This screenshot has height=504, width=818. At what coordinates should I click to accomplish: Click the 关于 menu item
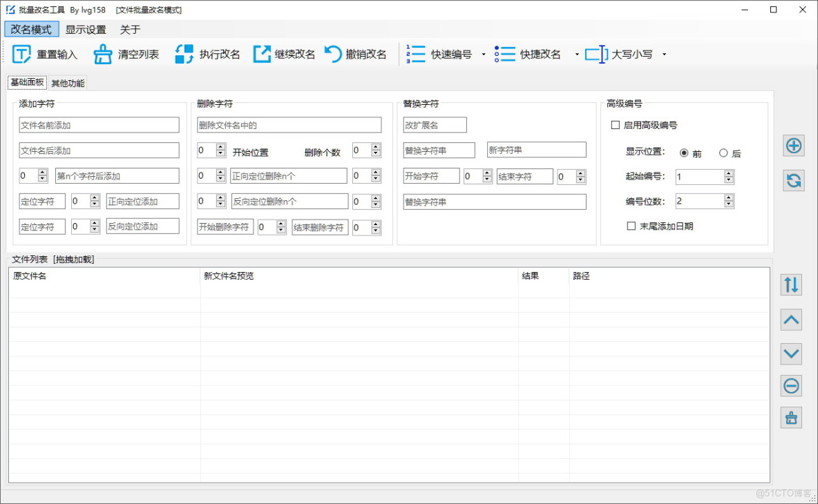click(129, 30)
